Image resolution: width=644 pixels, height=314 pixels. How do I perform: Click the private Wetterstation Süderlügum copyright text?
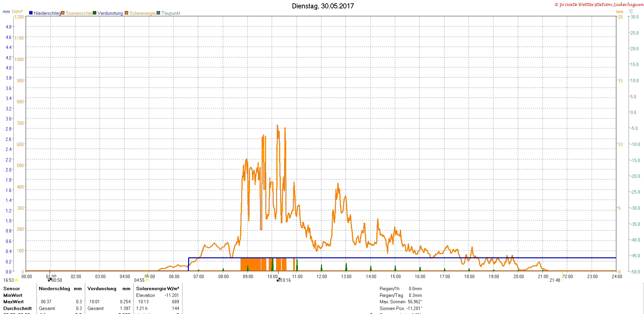(599, 4)
